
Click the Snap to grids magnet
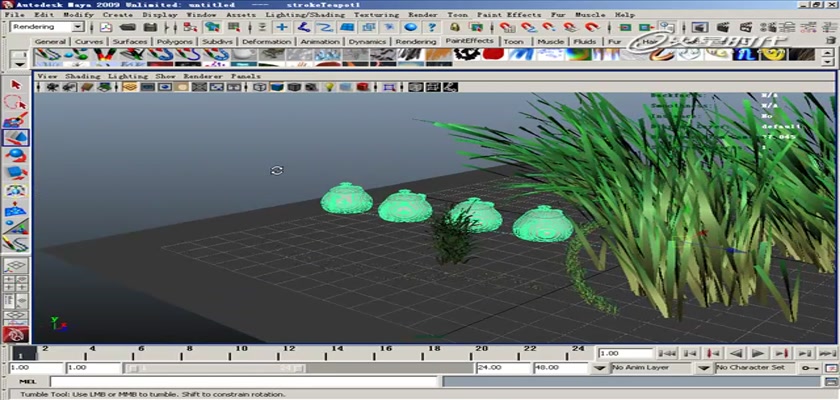(x=506, y=27)
